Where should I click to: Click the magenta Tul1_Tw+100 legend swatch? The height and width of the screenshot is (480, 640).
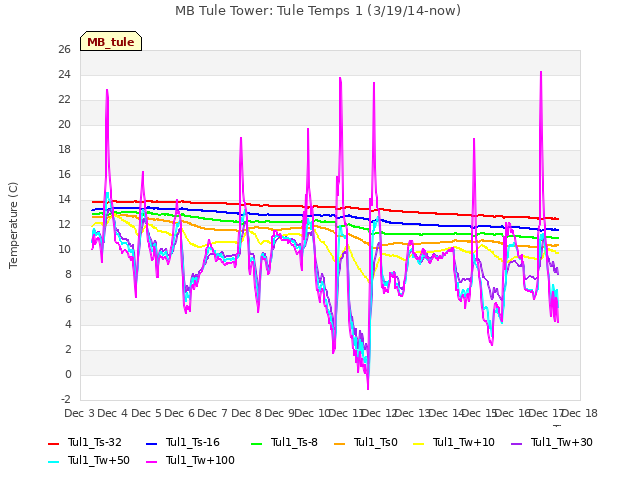point(151,462)
